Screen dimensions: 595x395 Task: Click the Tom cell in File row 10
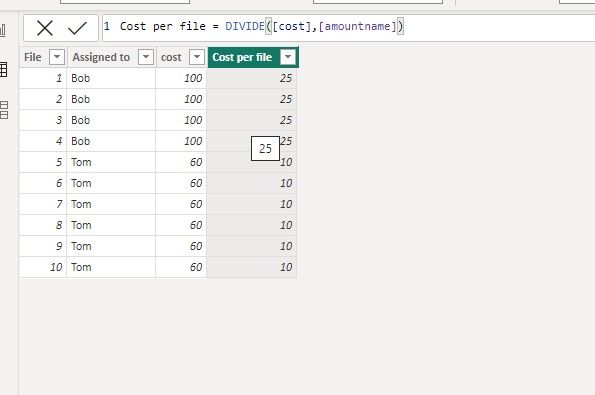[x=111, y=267]
